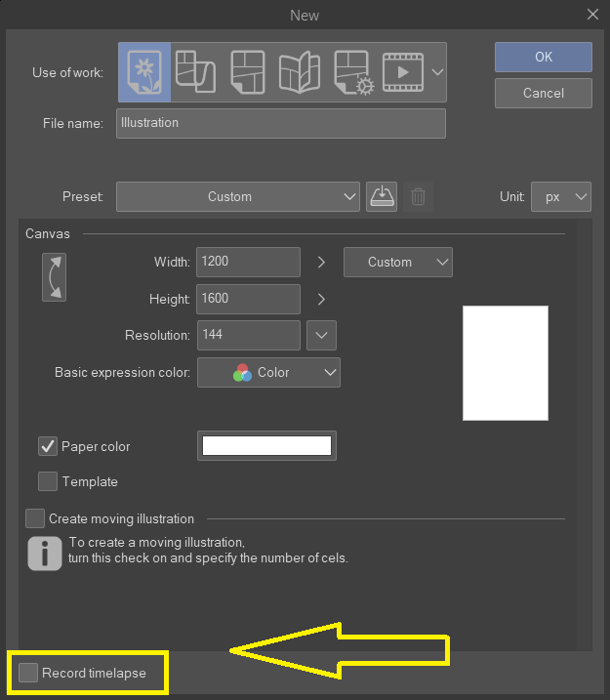This screenshot has height=700, width=610.
Task: Click the Width value field
Action: point(248,262)
